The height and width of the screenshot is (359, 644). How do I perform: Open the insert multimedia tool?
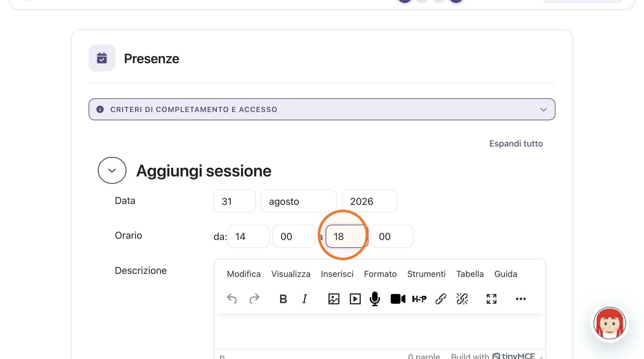pyautogui.click(x=355, y=299)
